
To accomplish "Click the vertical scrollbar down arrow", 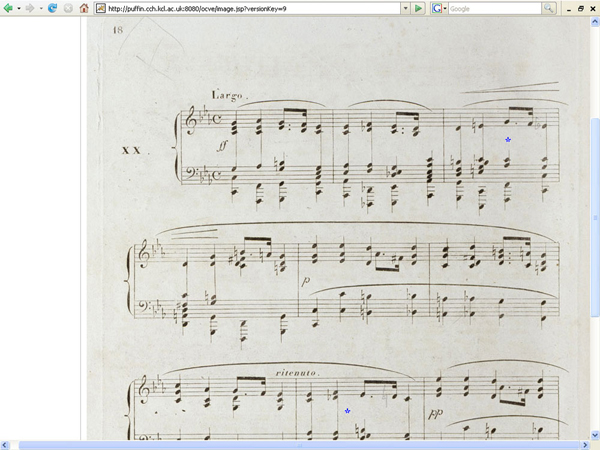I will 594,433.
